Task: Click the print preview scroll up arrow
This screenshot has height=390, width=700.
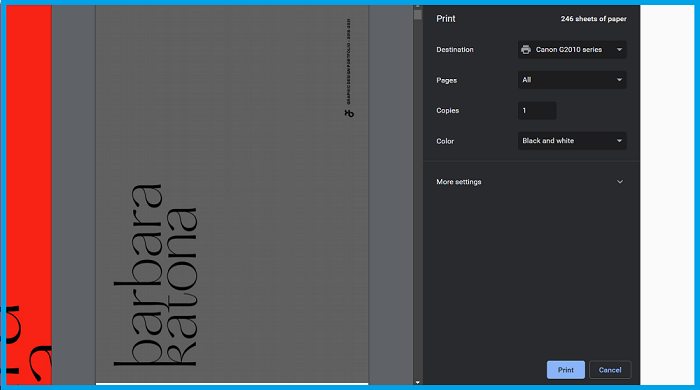Action: (x=417, y=6)
